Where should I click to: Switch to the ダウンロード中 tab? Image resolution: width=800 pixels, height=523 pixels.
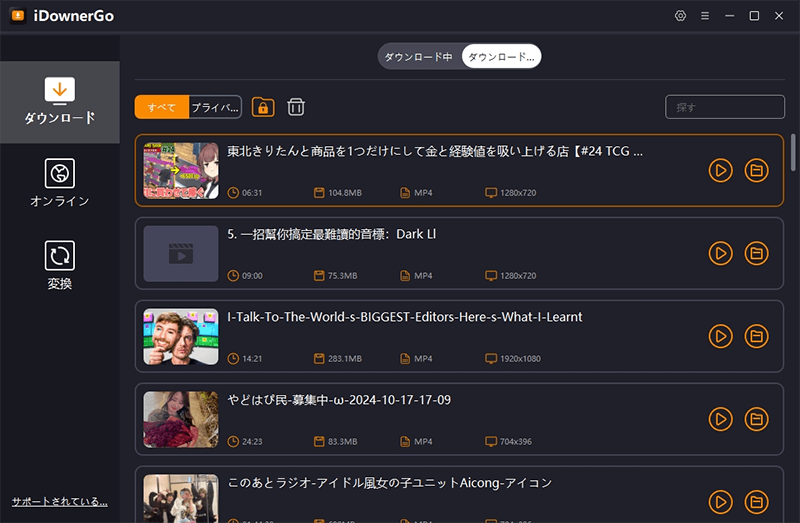coord(419,57)
